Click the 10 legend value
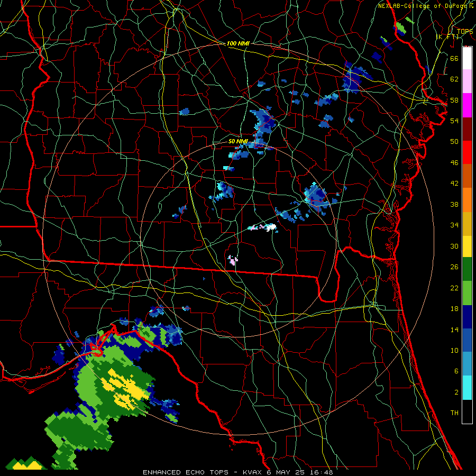This screenshot has width=476, height=476. [454, 350]
